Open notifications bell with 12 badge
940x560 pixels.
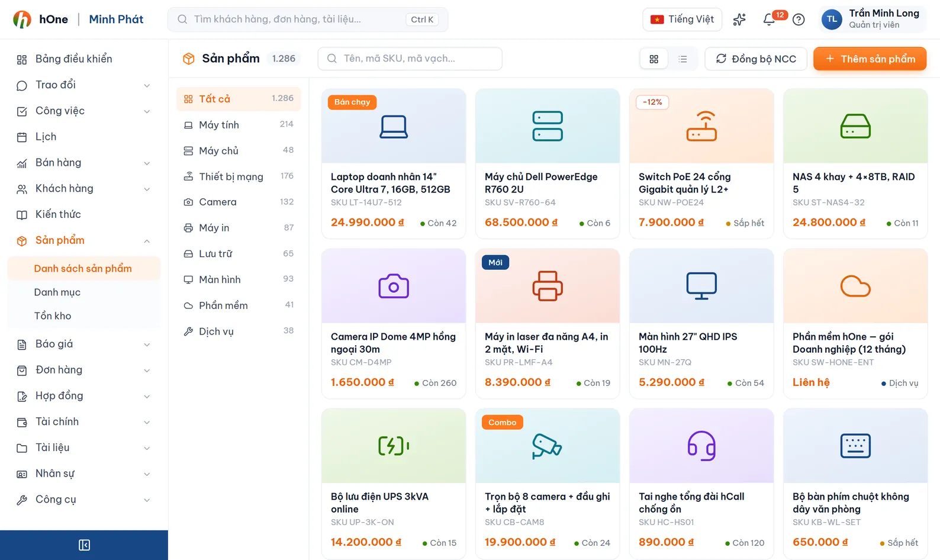pos(769,20)
